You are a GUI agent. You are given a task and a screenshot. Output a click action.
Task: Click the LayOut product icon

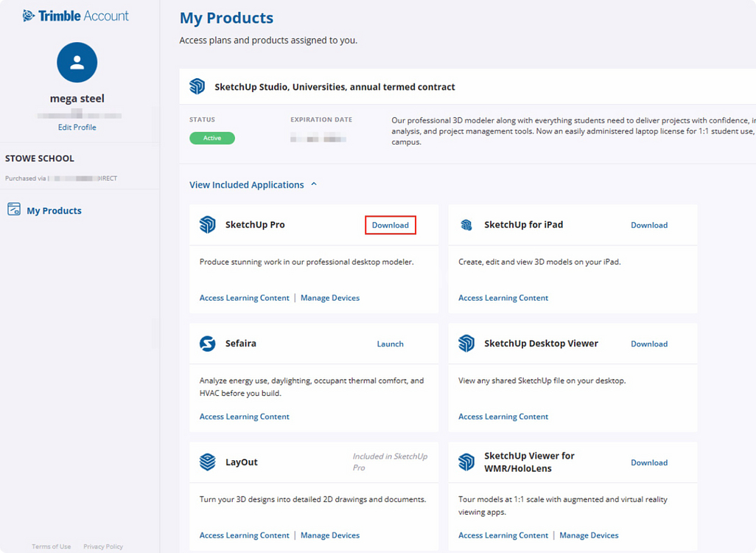pyautogui.click(x=208, y=462)
